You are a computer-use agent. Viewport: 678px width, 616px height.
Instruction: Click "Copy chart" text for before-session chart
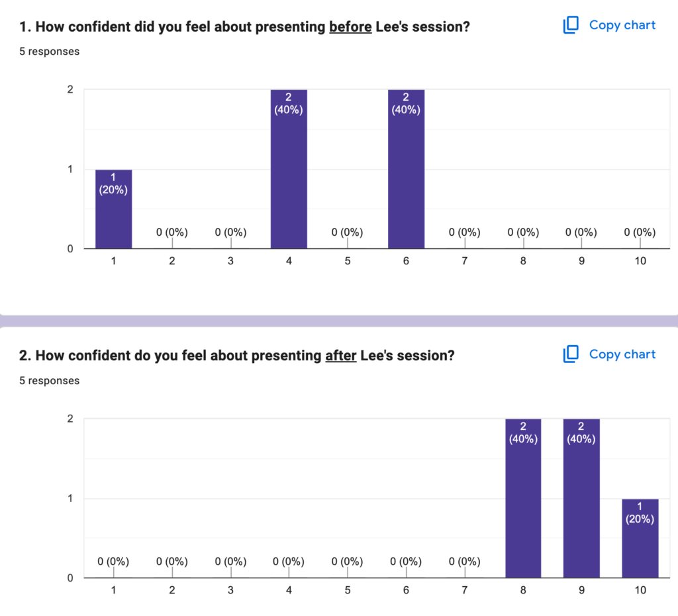tap(622, 25)
